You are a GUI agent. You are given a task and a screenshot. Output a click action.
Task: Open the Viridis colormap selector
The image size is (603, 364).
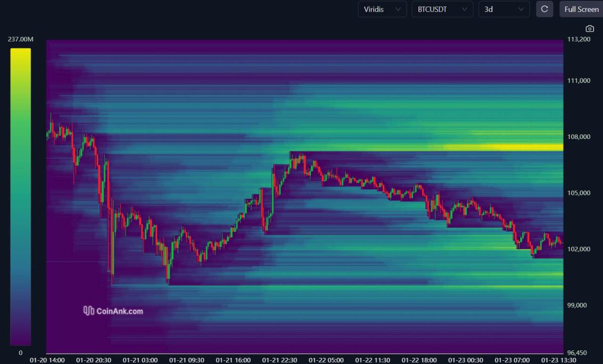click(x=382, y=9)
